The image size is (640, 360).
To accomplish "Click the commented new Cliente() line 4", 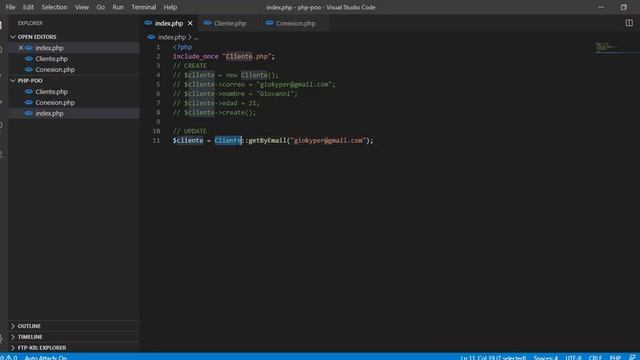I will (x=226, y=75).
